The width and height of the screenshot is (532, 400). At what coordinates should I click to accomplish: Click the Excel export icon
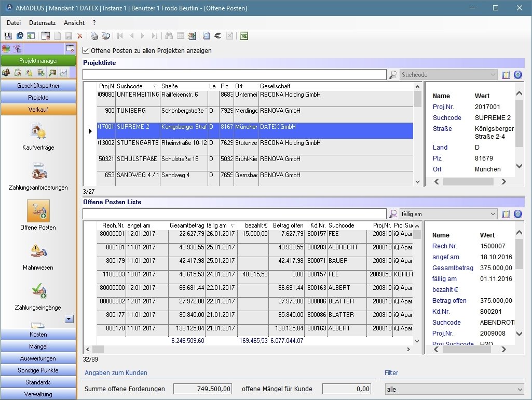click(243, 36)
